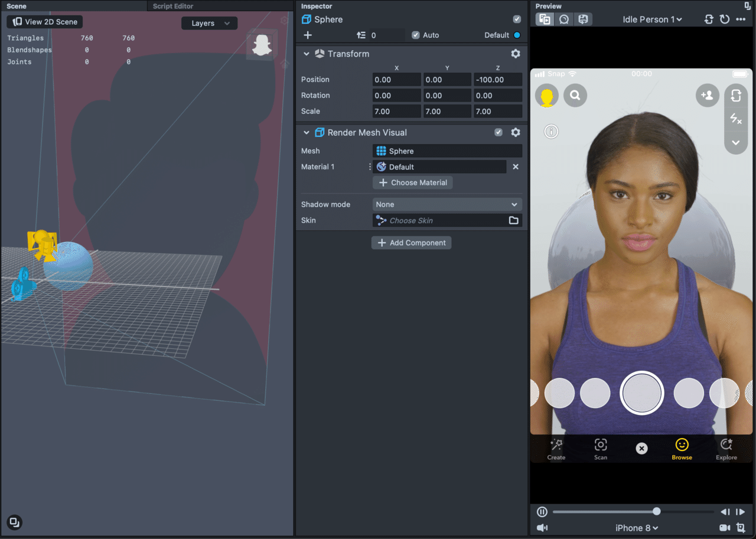Click the flip camera icon in preview

click(x=736, y=95)
